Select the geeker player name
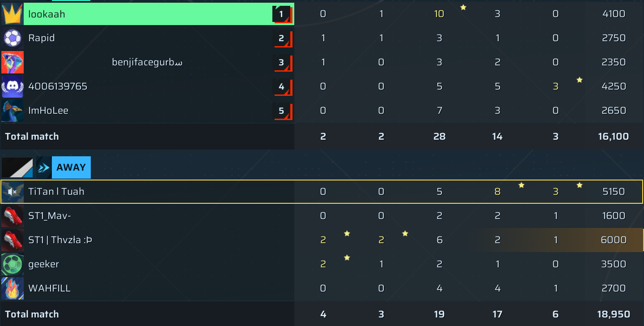 pyautogui.click(x=44, y=264)
